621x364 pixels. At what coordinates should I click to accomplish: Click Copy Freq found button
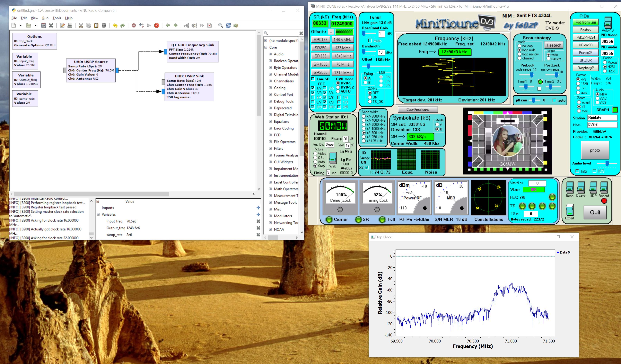pyautogui.click(x=418, y=109)
